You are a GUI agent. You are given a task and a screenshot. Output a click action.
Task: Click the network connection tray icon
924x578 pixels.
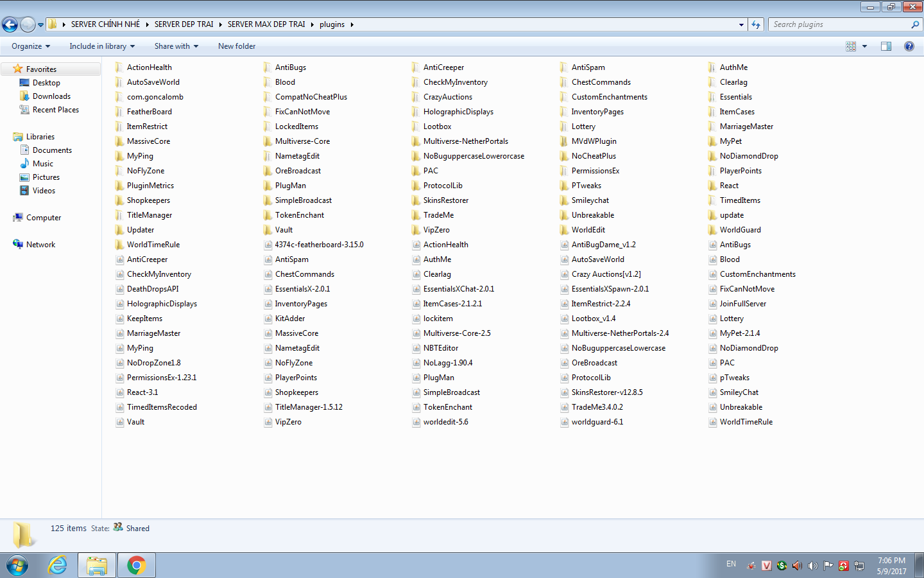(x=859, y=565)
